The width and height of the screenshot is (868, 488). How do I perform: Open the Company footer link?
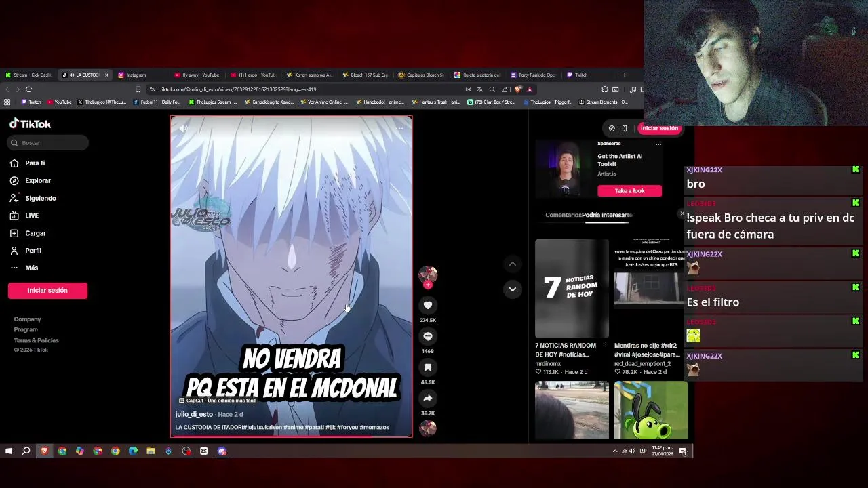(x=28, y=319)
